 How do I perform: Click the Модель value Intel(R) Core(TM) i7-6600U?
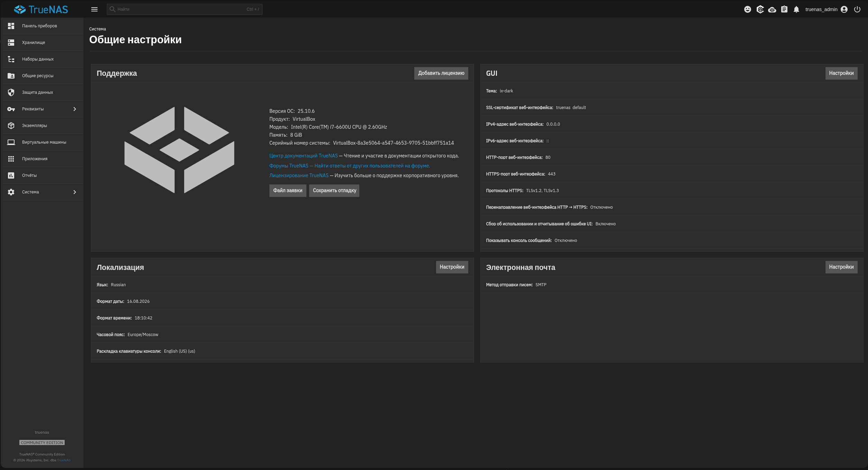339,127
